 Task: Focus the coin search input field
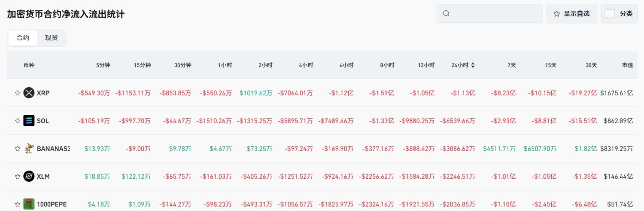click(x=494, y=14)
